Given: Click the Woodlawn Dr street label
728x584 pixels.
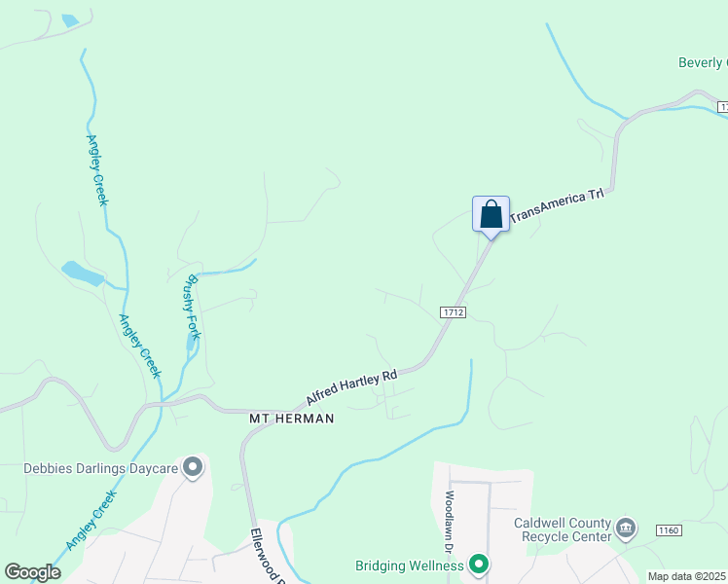Looking at the screenshot, I should pyautogui.click(x=449, y=523).
